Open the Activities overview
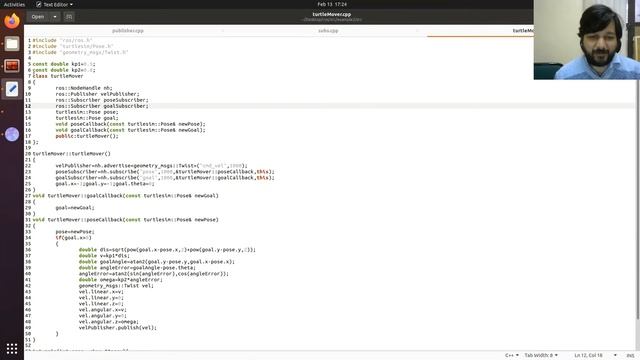Screen dimensions: 640x360 (14, 4)
